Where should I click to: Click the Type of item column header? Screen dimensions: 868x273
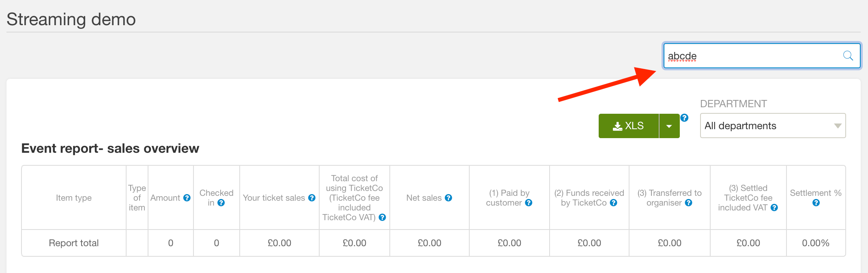(x=137, y=198)
